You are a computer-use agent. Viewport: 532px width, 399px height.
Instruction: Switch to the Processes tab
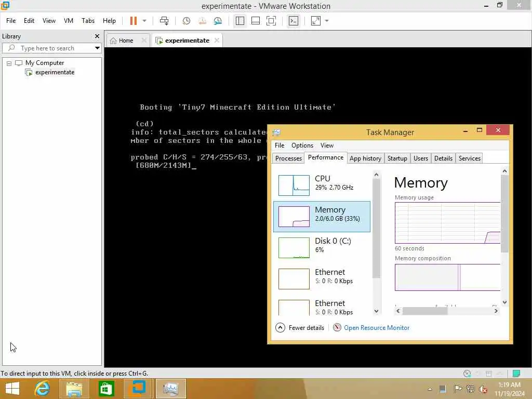(288, 158)
